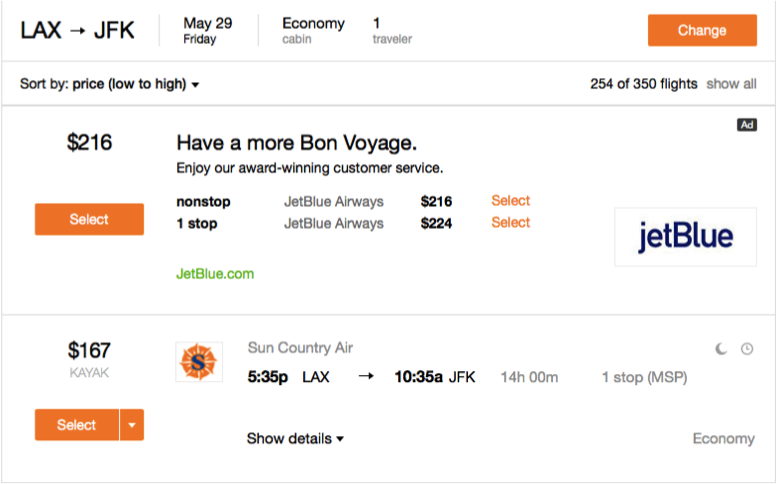The image size is (777, 484).
Task: Click the show all flights link
Action: pyautogui.click(x=731, y=84)
